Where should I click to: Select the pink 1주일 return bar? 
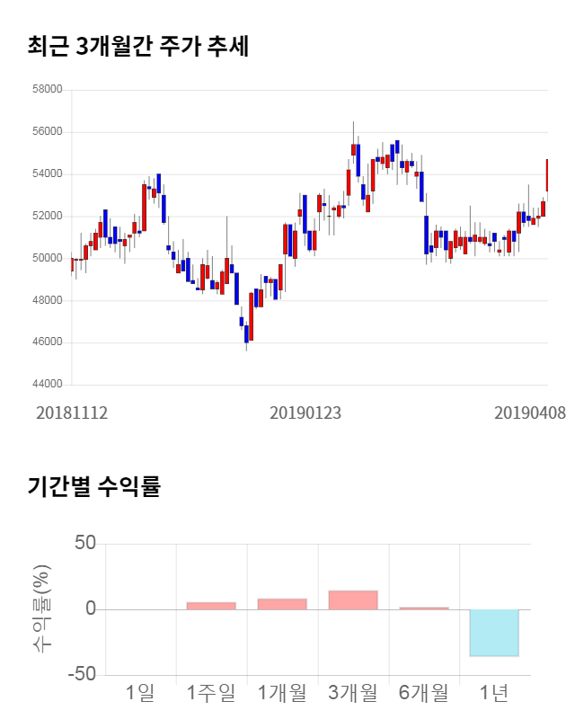(211, 606)
